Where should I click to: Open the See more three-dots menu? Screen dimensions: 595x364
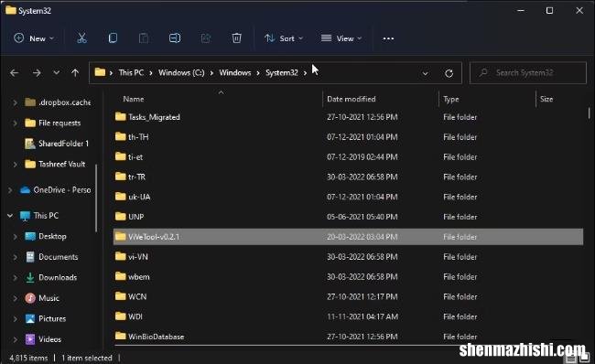[x=388, y=38]
